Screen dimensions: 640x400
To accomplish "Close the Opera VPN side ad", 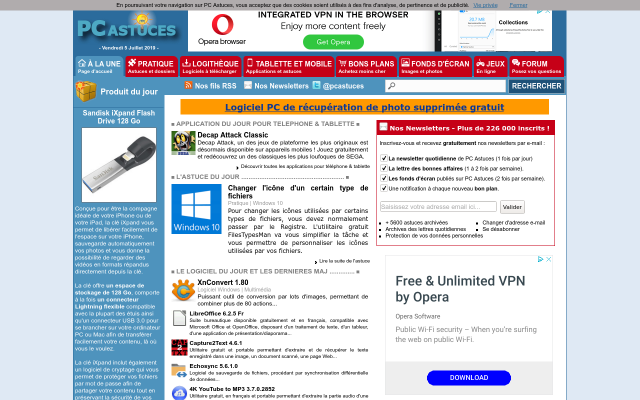I will point(549,259).
